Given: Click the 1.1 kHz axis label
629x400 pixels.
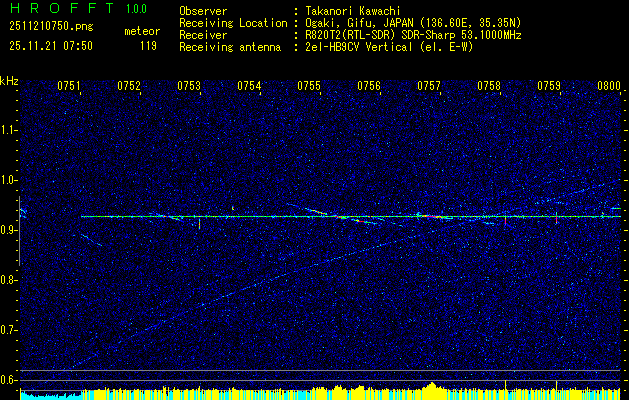Looking at the screenshot, I should (x=9, y=130).
